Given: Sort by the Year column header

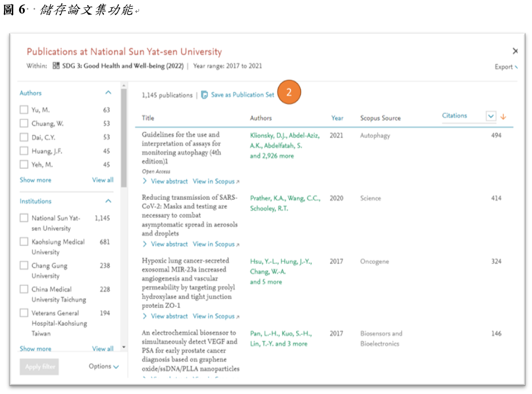Looking at the screenshot, I should click(337, 118).
